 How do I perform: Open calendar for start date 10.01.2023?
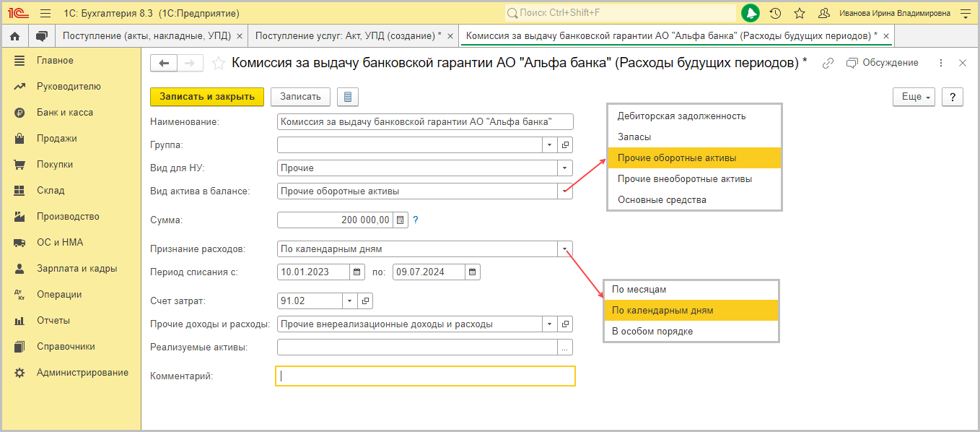pos(357,272)
